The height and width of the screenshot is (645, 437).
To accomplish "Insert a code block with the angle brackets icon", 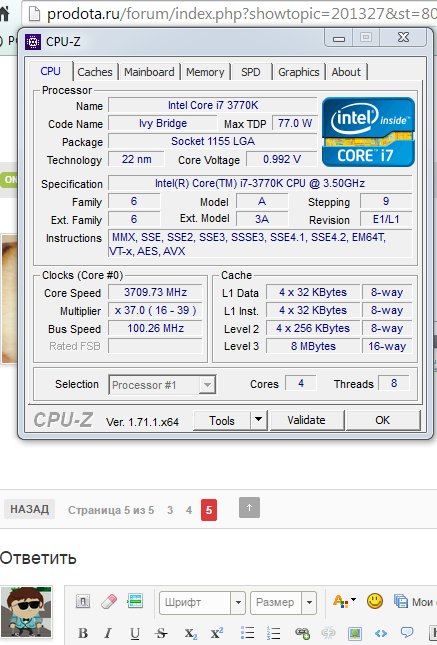I will point(381,633).
